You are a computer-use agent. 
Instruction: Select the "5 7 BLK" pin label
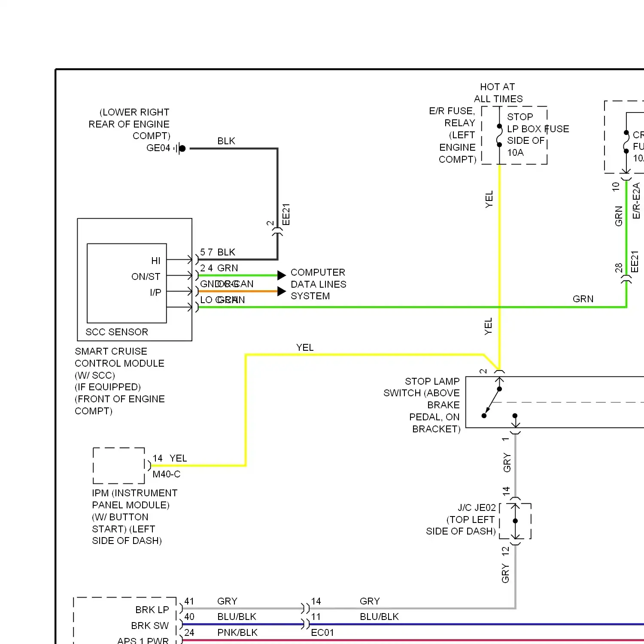pos(218,252)
